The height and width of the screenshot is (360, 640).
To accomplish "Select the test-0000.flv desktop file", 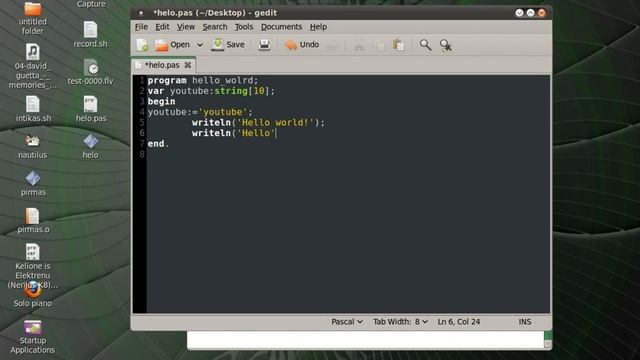I will pyautogui.click(x=90, y=72).
